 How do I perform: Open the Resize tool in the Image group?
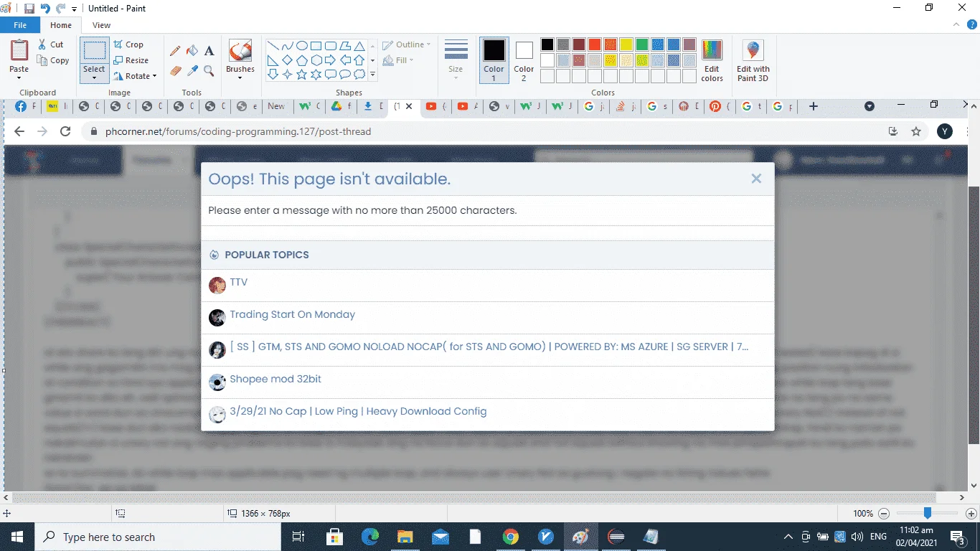pyautogui.click(x=131, y=61)
